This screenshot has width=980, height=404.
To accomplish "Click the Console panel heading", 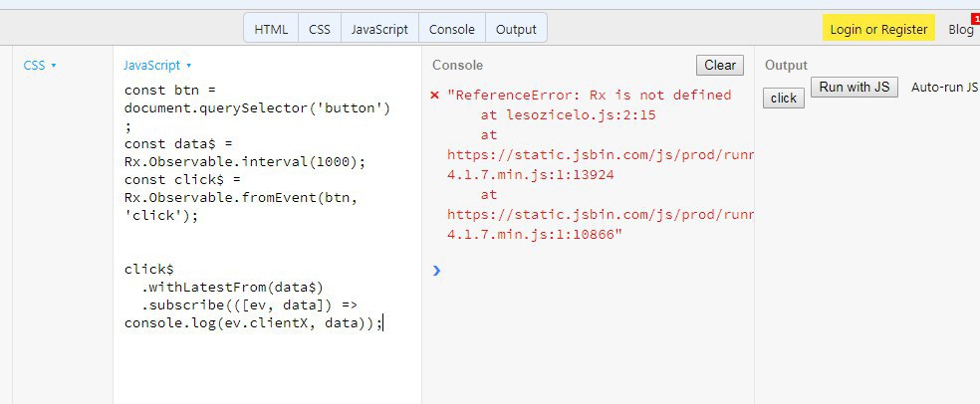I will [457, 65].
